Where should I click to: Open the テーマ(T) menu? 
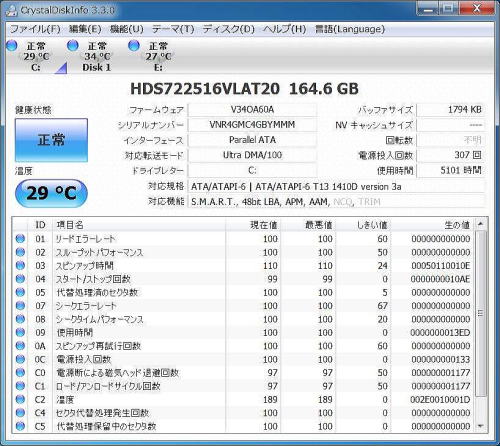(173, 29)
